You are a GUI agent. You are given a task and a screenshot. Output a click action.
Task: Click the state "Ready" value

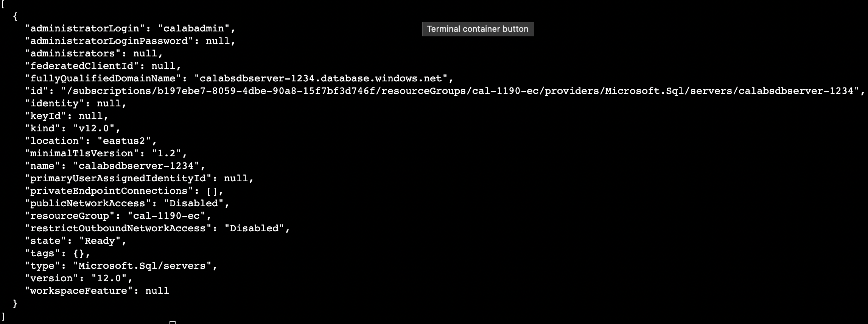point(100,241)
